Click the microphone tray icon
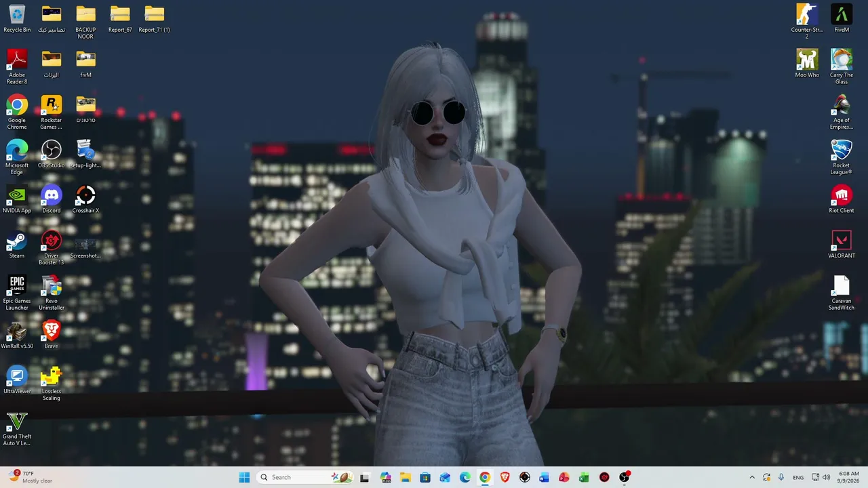 (x=781, y=477)
